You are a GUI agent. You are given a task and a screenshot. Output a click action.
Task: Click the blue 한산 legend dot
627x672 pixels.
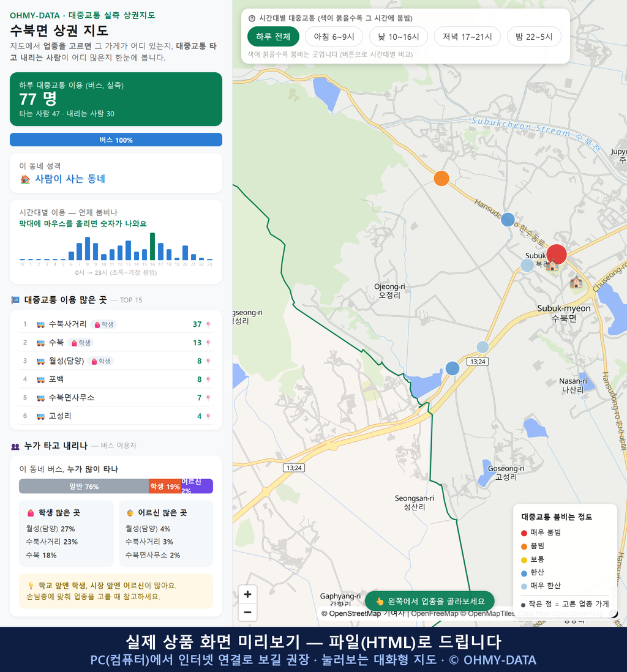coord(524,573)
